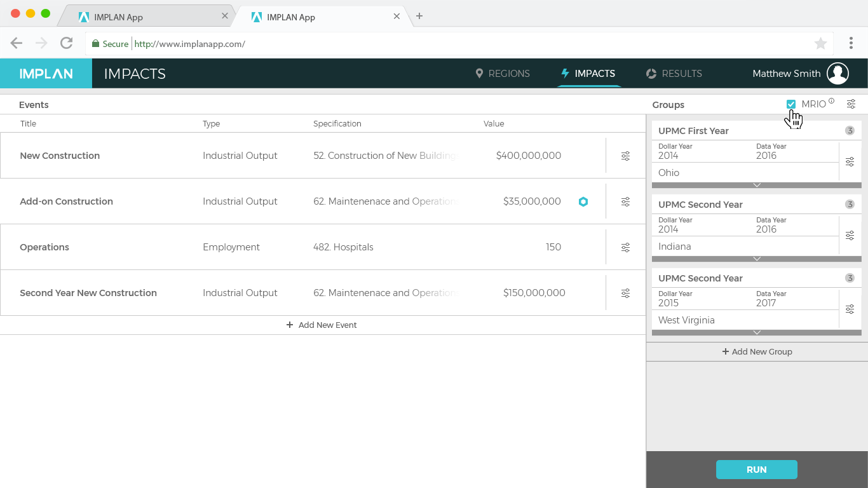
Task: Click the count badge on UPMC First Year
Action: (850, 131)
